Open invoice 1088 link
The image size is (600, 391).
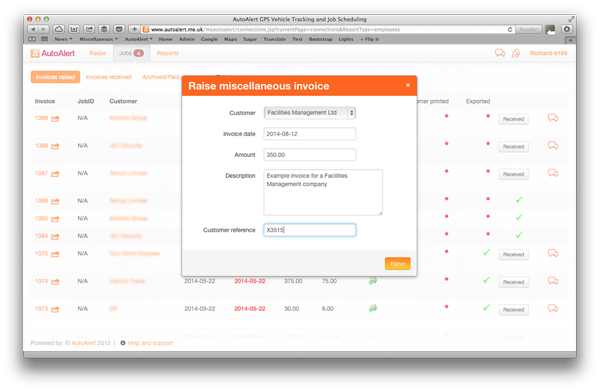pyautogui.click(x=41, y=145)
